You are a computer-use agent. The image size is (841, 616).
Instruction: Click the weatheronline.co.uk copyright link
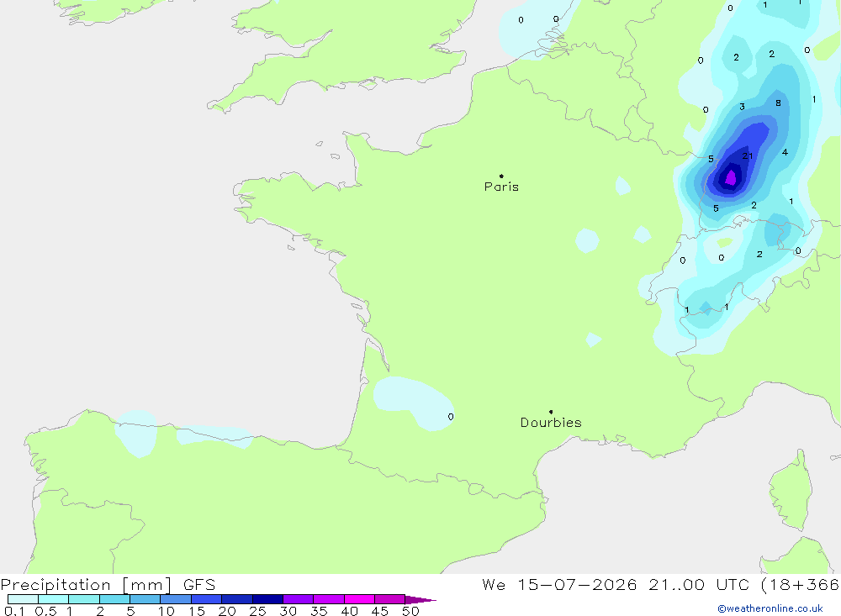(770, 608)
